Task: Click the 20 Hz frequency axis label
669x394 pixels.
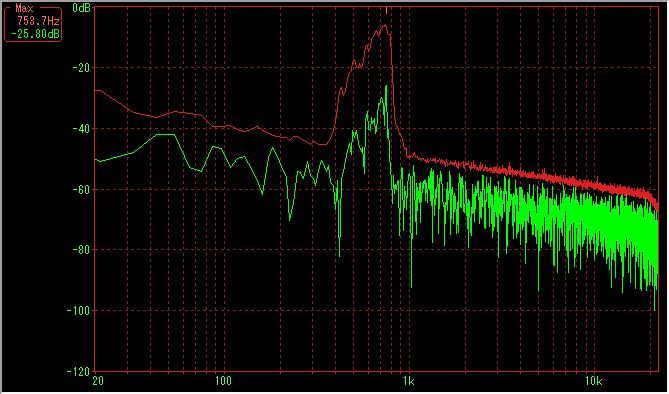Action: click(x=98, y=381)
